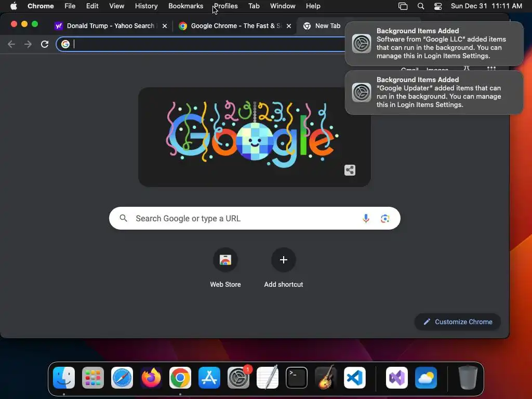This screenshot has width=532, height=399.
Task: Open the Web Store shortcut
Action: (x=225, y=268)
